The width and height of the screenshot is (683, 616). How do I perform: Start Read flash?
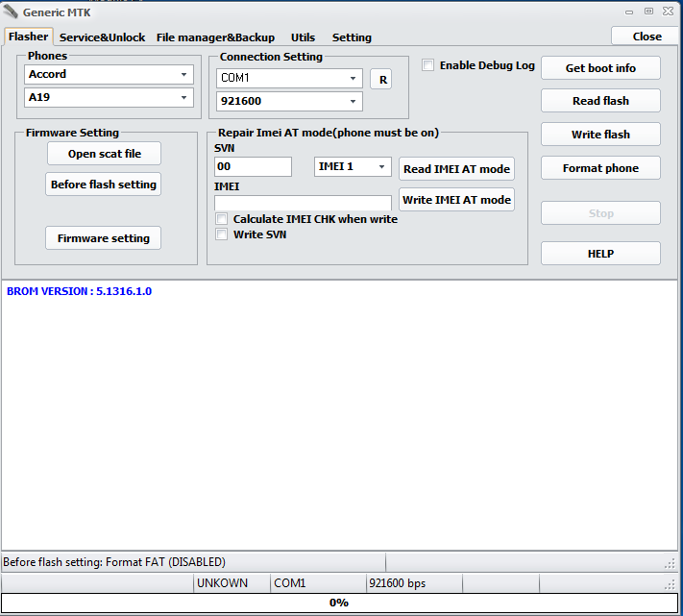click(x=600, y=101)
